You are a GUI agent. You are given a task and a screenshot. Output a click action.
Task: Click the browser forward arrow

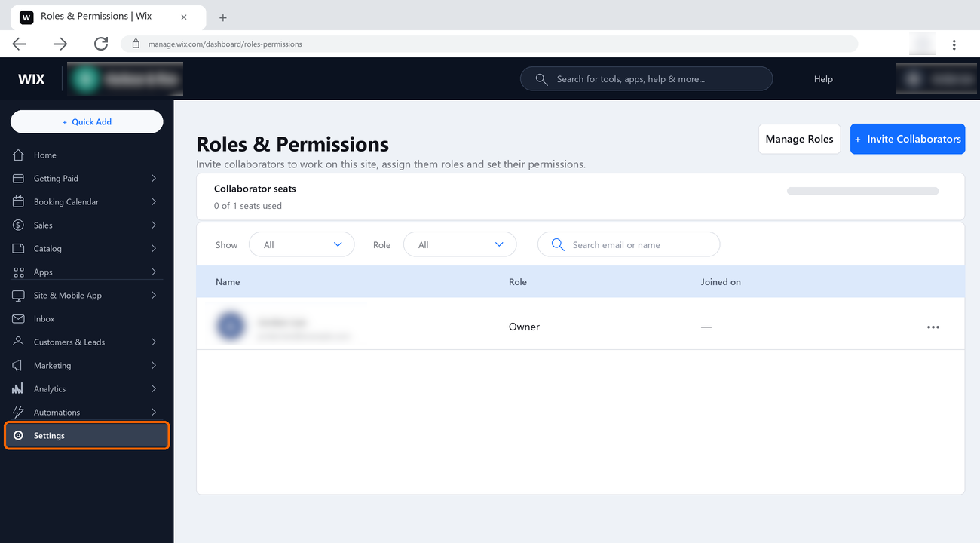tap(60, 44)
